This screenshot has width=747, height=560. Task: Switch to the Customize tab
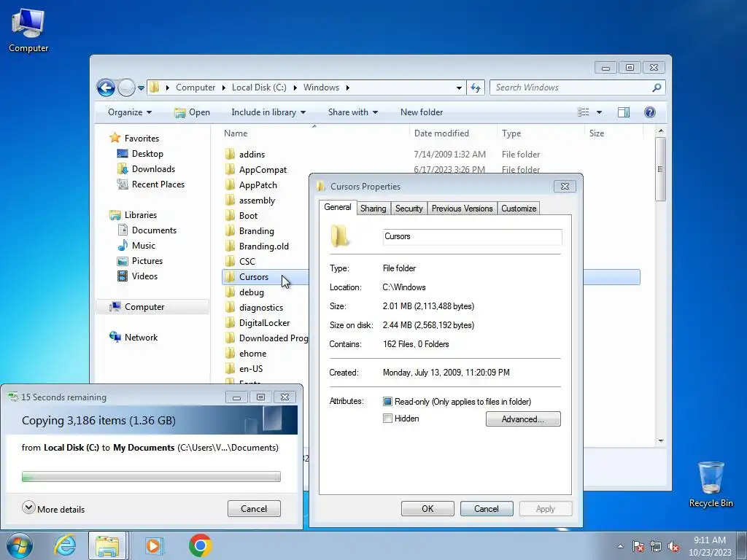519,209
